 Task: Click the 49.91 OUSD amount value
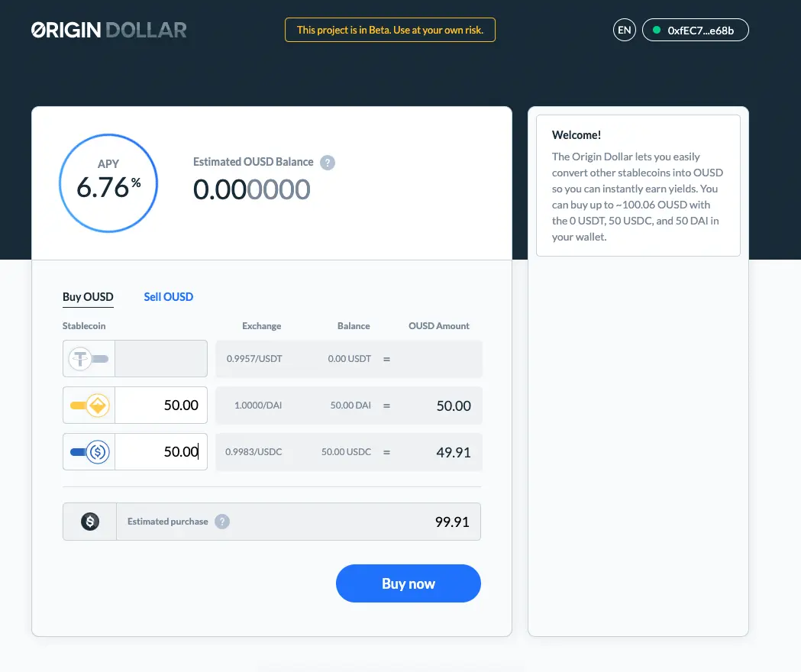click(454, 452)
